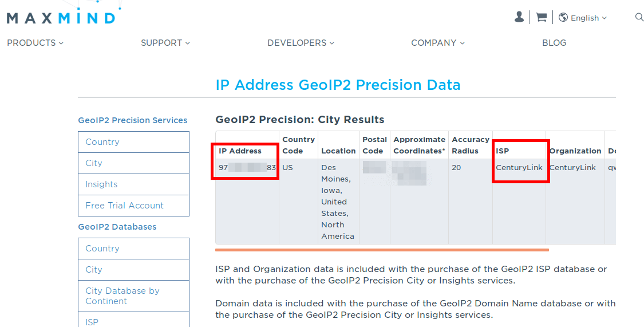The width and height of the screenshot is (644, 327).
Task: Click CenturyLink in the Organization column
Action: pyautogui.click(x=572, y=168)
